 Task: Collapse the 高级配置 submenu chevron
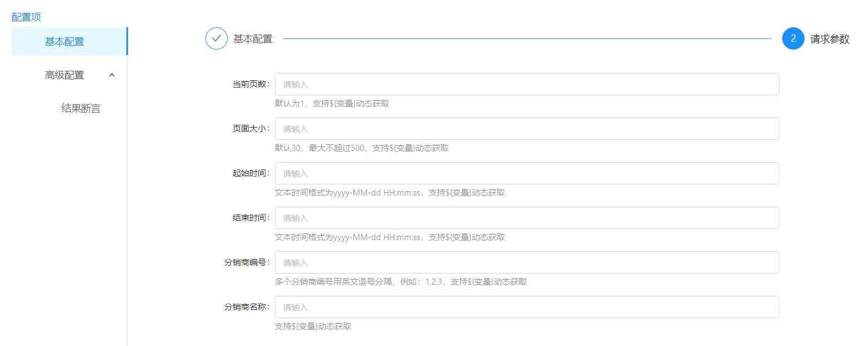click(x=112, y=75)
